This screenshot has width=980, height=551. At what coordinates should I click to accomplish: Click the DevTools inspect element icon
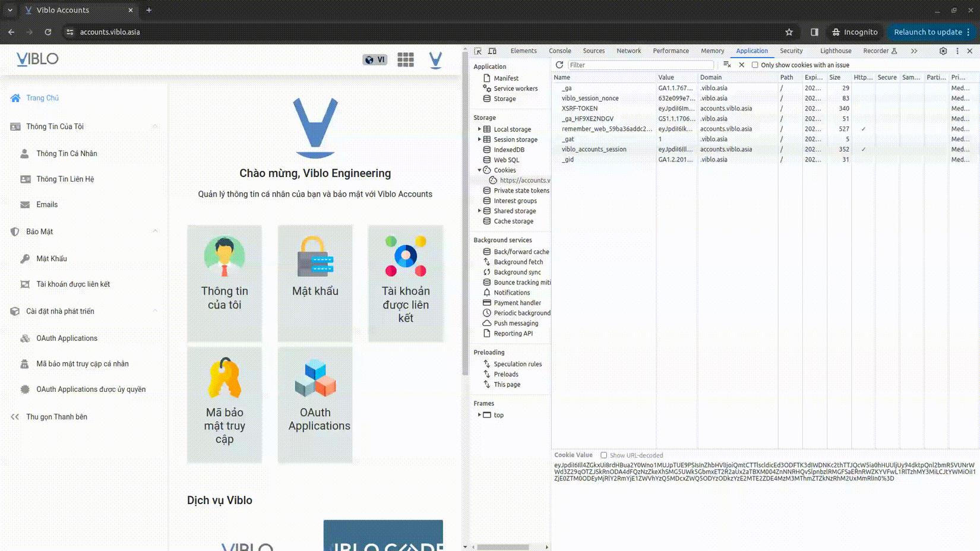click(478, 51)
